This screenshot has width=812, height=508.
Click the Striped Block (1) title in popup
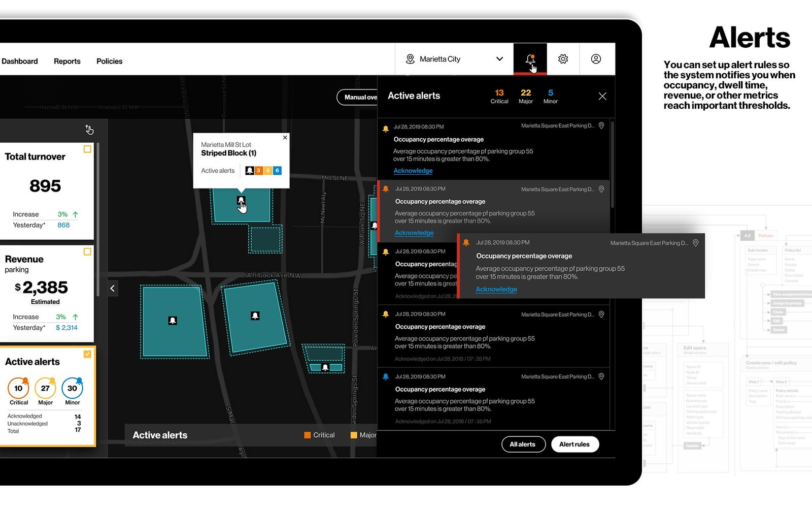[228, 153]
